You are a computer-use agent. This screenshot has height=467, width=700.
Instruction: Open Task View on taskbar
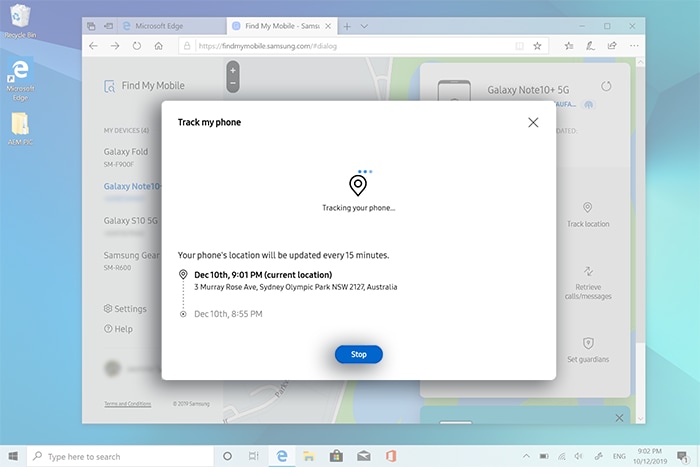coord(254,456)
